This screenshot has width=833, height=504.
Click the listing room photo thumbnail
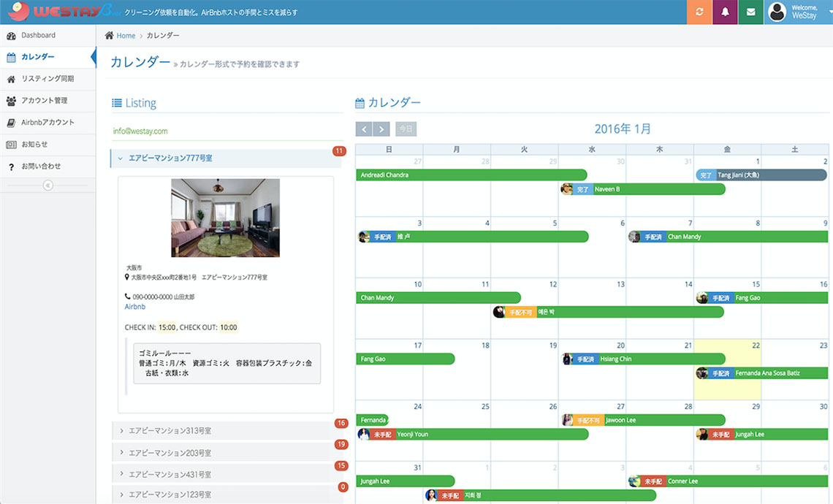[x=225, y=218]
